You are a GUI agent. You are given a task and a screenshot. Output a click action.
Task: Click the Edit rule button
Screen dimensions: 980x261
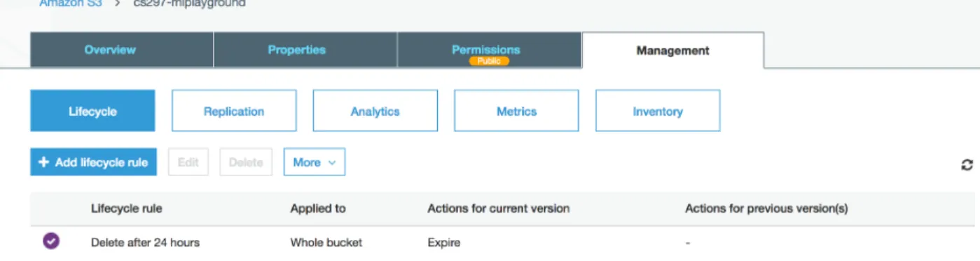[x=188, y=162]
